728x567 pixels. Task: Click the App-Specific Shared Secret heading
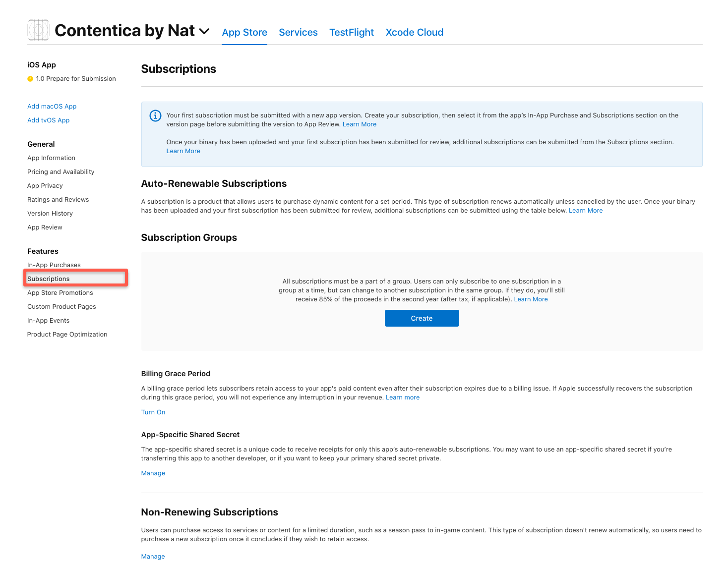pyautogui.click(x=190, y=435)
